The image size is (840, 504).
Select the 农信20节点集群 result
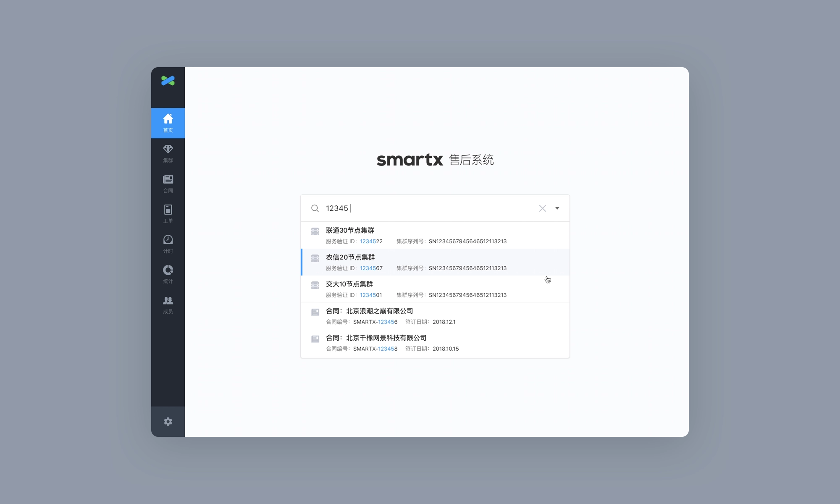pyautogui.click(x=350, y=257)
